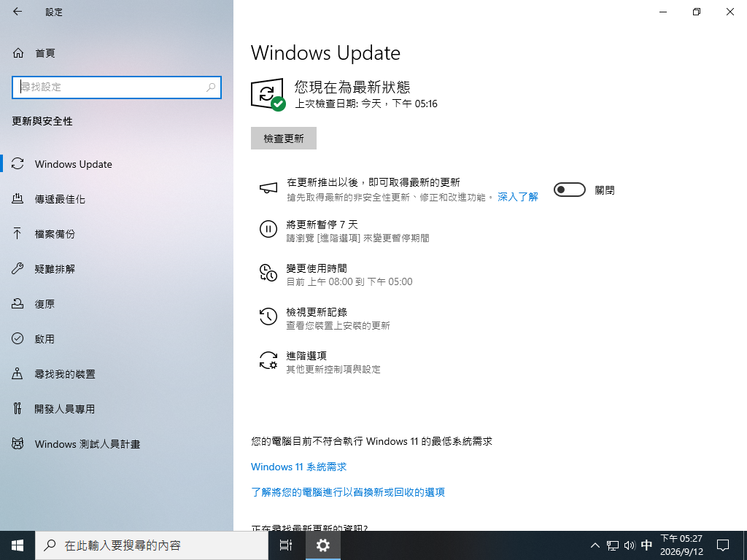The height and width of the screenshot is (560, 747).
Task: Click the change active hours clock icon
Action: (268, 273)
